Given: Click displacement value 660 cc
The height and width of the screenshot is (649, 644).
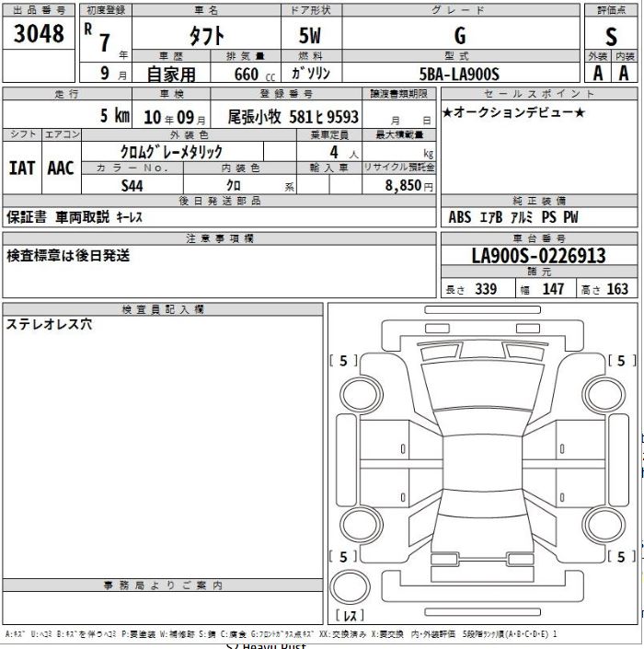Looking at the screenshot, I should (x=254, y=75).
